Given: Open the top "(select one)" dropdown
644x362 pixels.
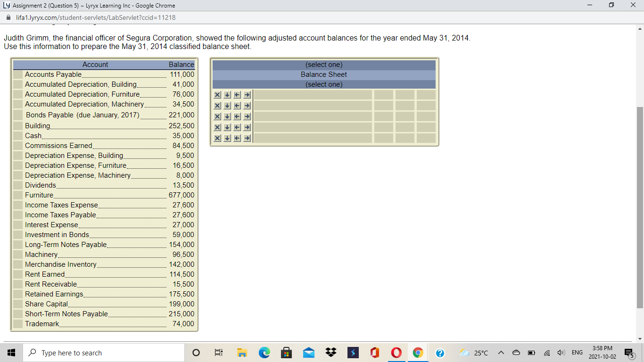Looking at the screenshot, I should [324, 65].
